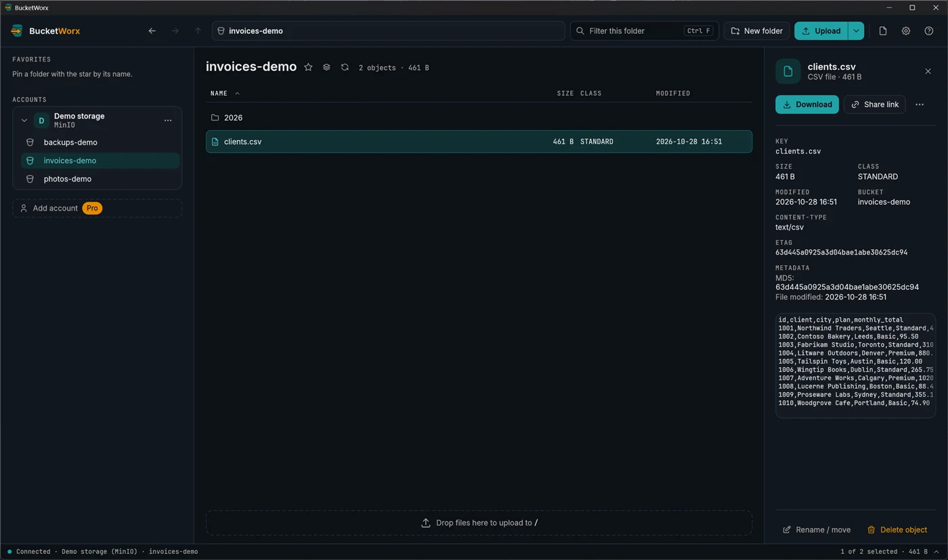
Task: Open the 2026 folder row
Action: (x=479, y=118)
